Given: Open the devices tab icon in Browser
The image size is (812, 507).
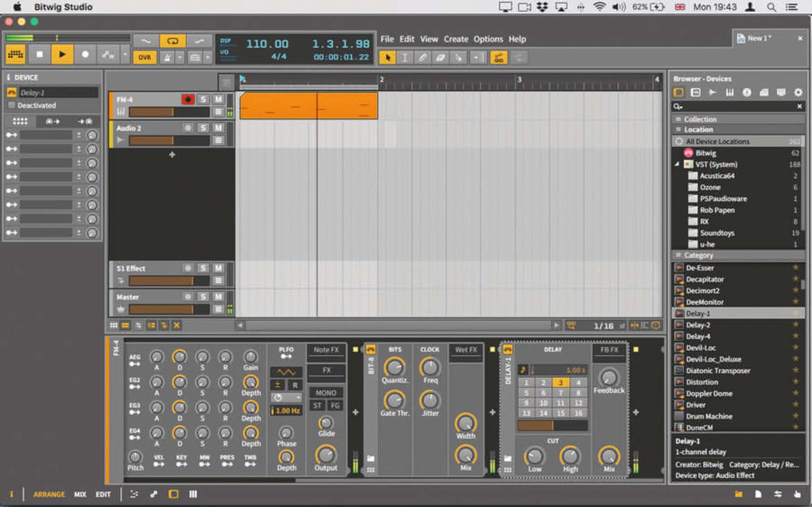Looking at the screenshot, I should (x=678, y=92).
